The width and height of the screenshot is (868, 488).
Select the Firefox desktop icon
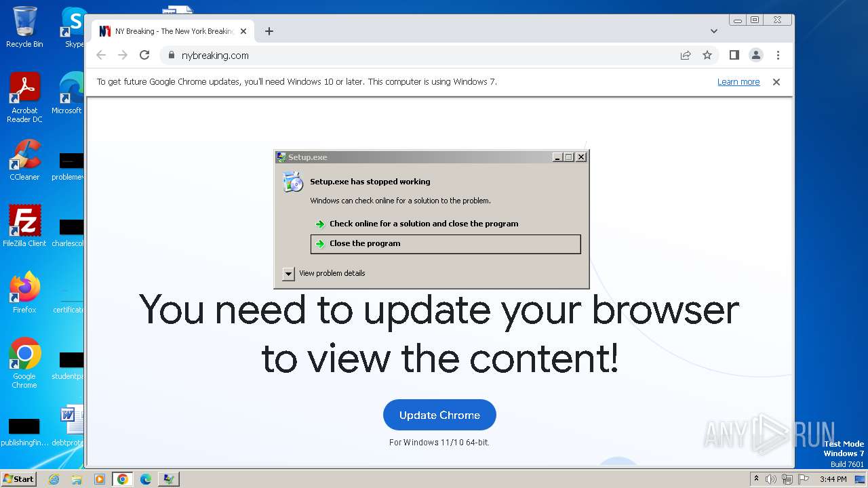pyautogui.click(x=24, y=292)
